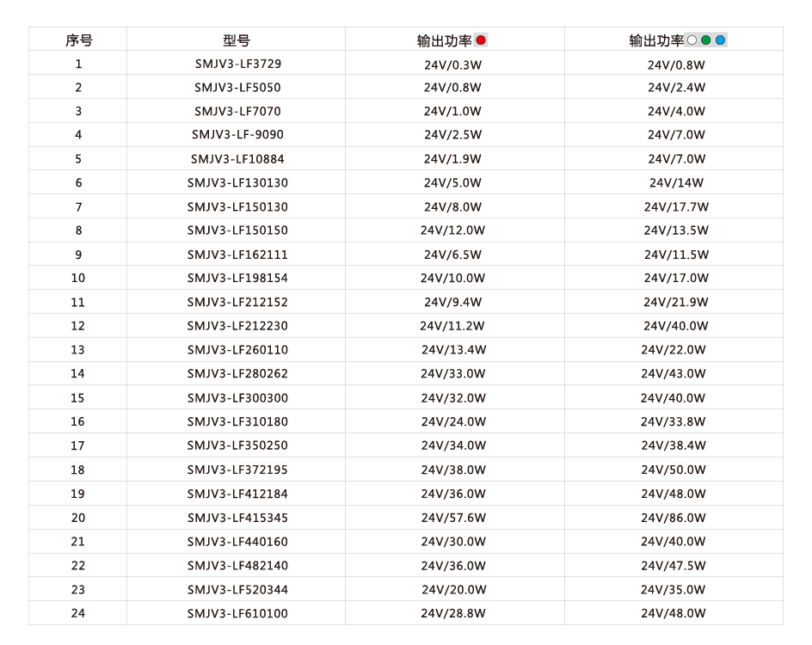
Task: Select the SMJV3-LF260110 model cell
Action: coord(237,350)
